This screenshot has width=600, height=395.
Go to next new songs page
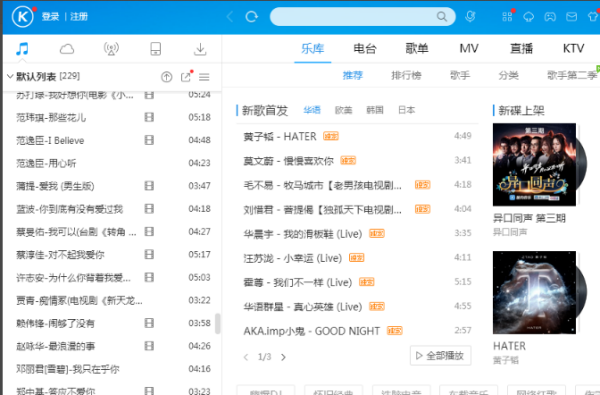tap(283, 357)
